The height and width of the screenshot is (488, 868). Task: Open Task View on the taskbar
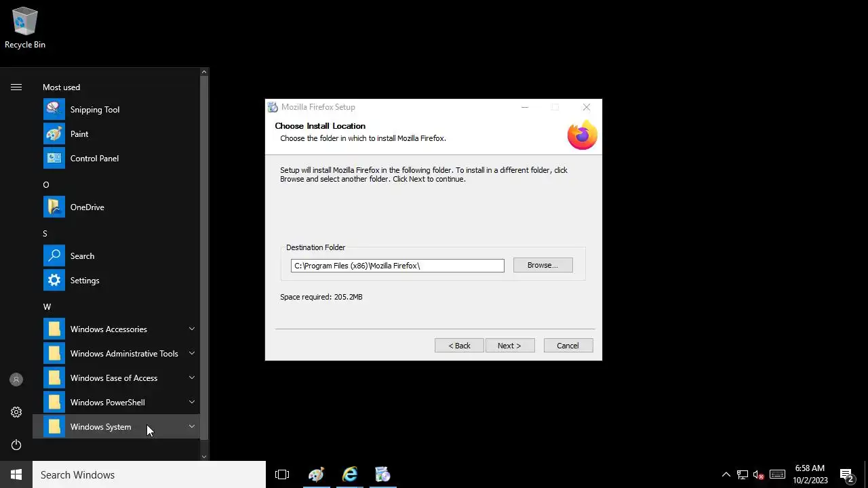pos(282,474)
